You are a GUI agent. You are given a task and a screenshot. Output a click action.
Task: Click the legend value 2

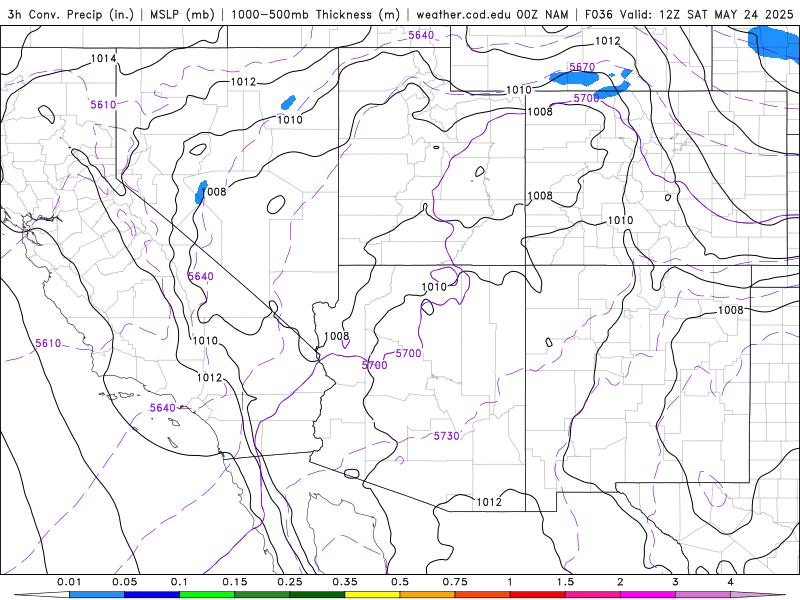620,582
